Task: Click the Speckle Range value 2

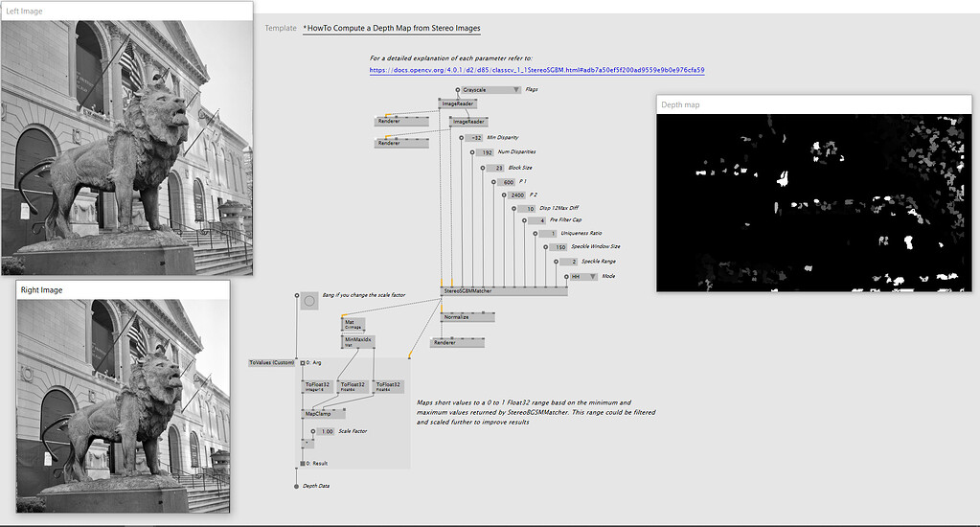Action: [x=569, y=262]
